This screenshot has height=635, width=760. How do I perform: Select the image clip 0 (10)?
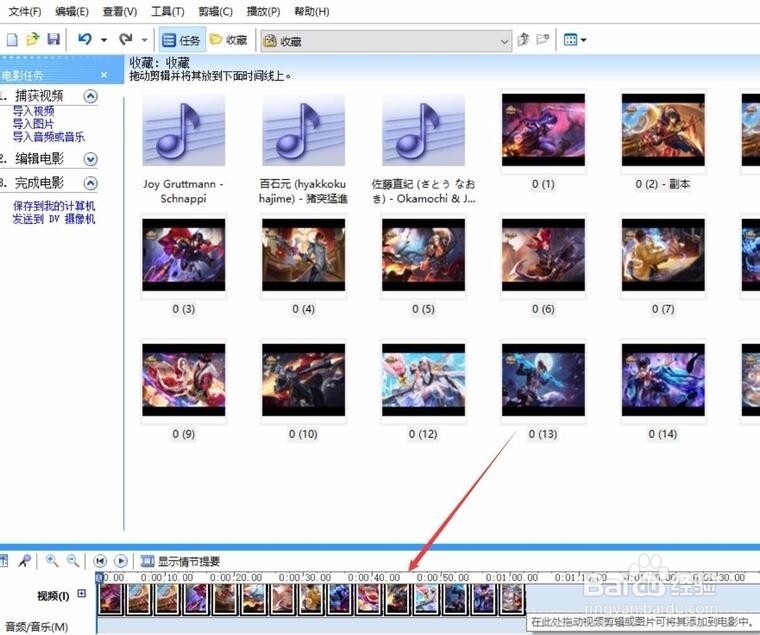pyautogui.click(x=303, y=380)
